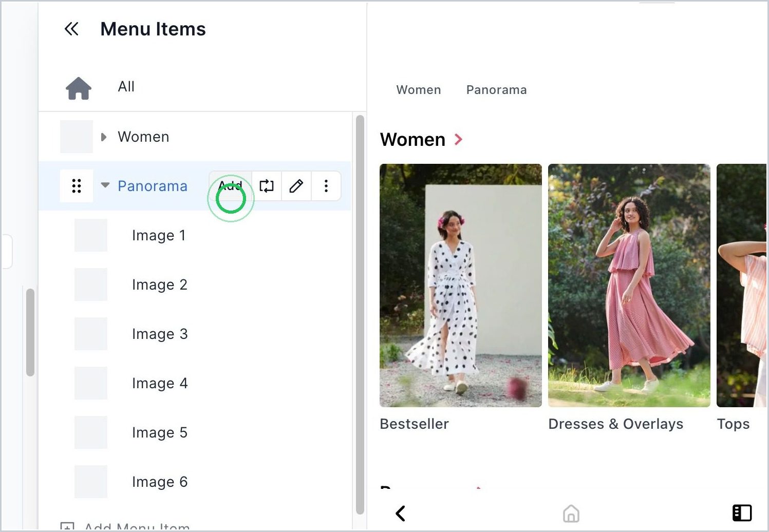The height and width of the screenshot is (532, 769).
Task: Open the Women section heading link
Action: [x=412, y=140]
